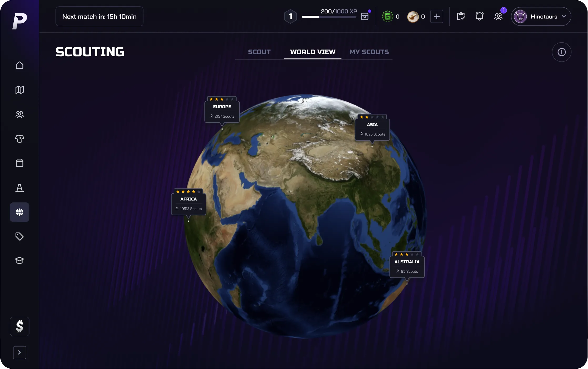Image resolution: width=588 pixels, height=369 pixels.
Task: Switch to the My Scouts tab
Action: pos(369,52)
